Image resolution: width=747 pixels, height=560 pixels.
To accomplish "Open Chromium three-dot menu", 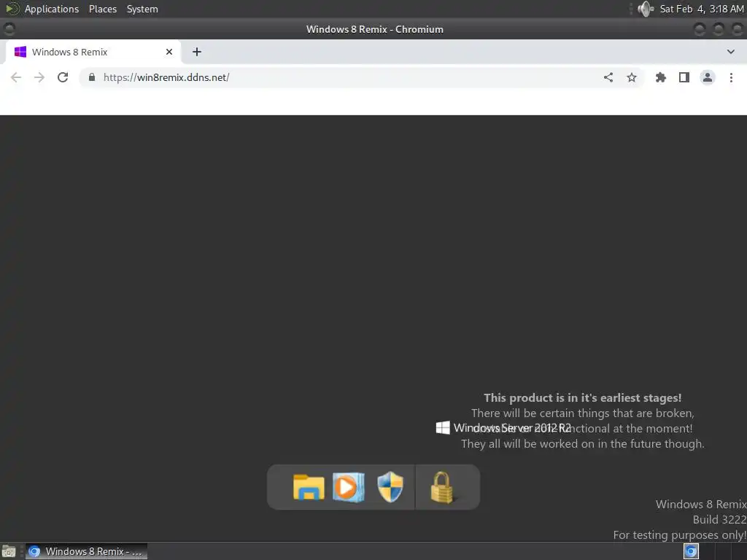I will (x=731, y=77).
